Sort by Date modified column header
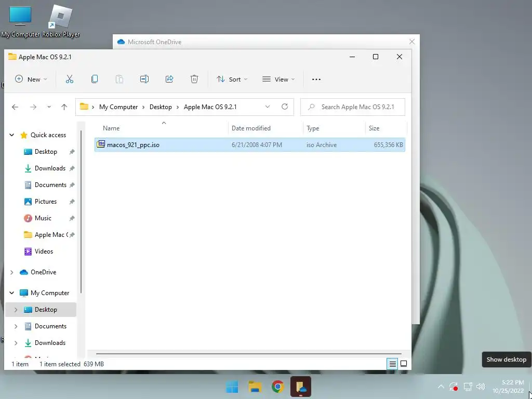The width and height of the screenshot is (532, 399). (x=251, y=128)
